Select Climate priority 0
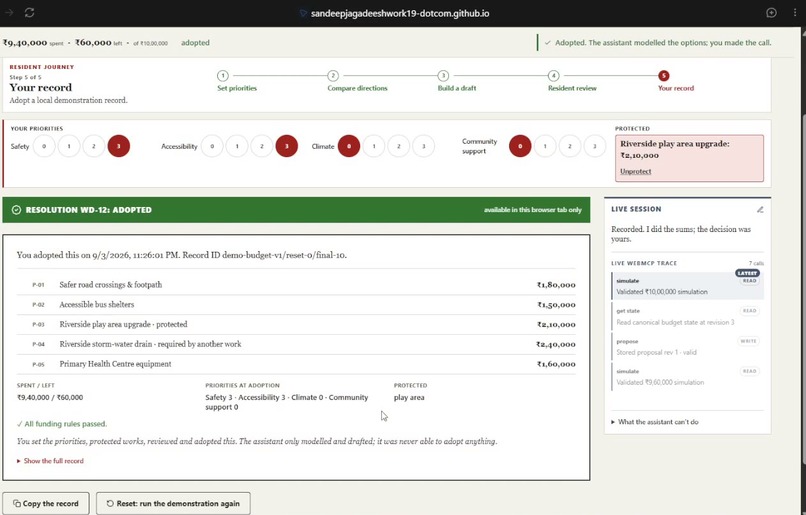 [x=349, y=146]
